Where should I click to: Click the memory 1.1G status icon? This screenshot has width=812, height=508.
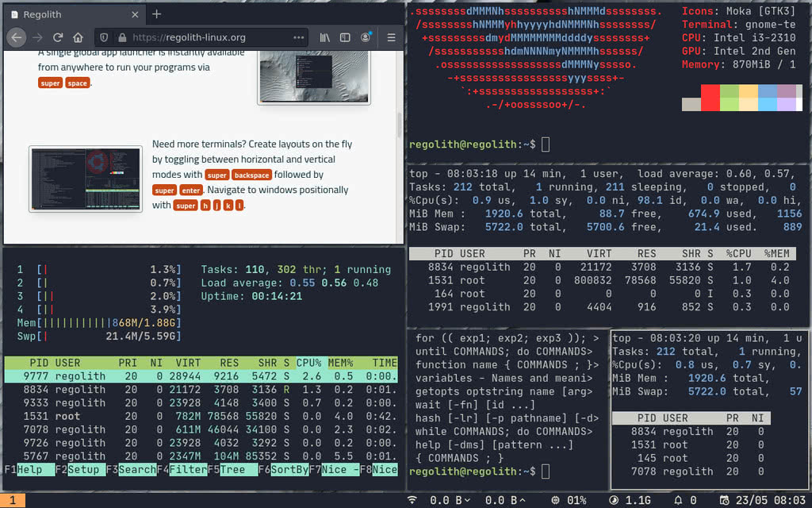click(614, 500)
